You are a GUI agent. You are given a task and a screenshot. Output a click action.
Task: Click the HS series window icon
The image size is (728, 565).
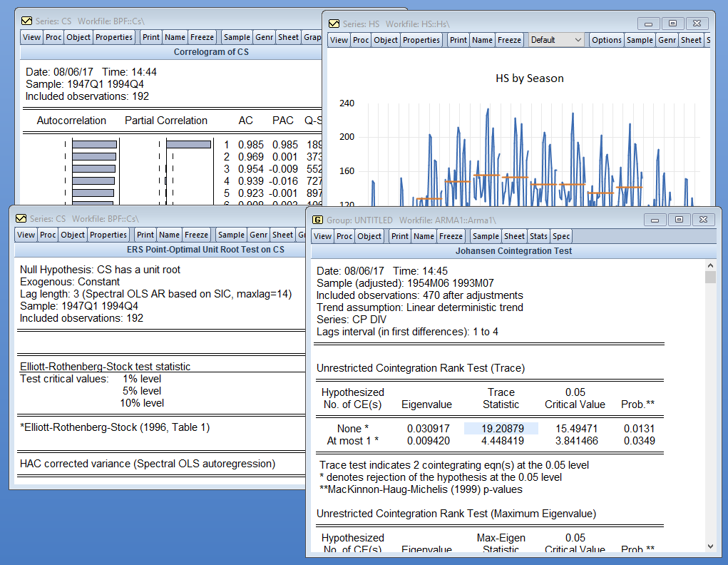334,24
